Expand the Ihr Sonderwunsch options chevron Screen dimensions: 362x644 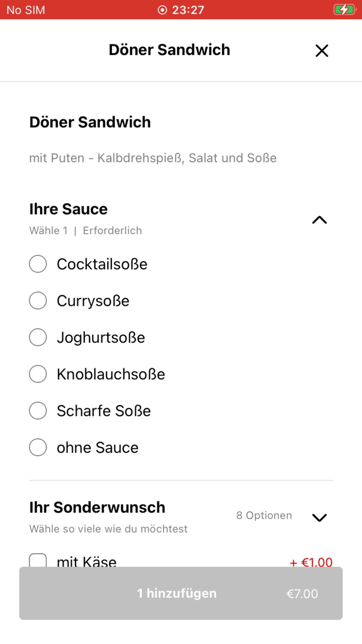(x=319, y=518)
